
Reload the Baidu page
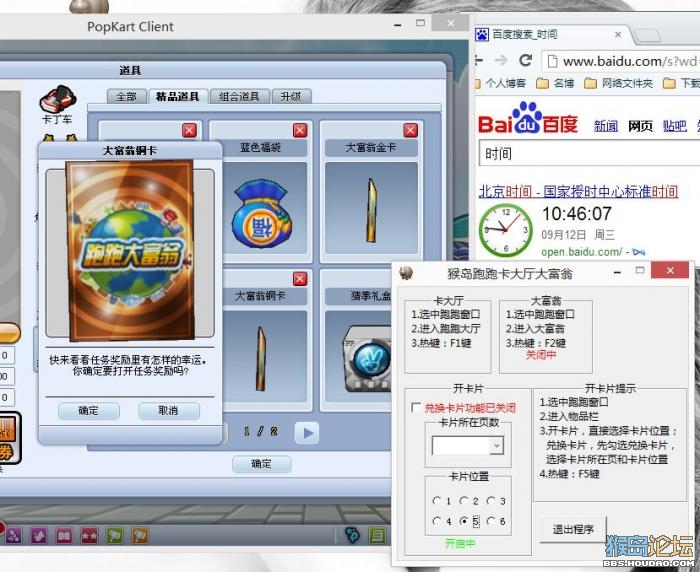[526, 60]
